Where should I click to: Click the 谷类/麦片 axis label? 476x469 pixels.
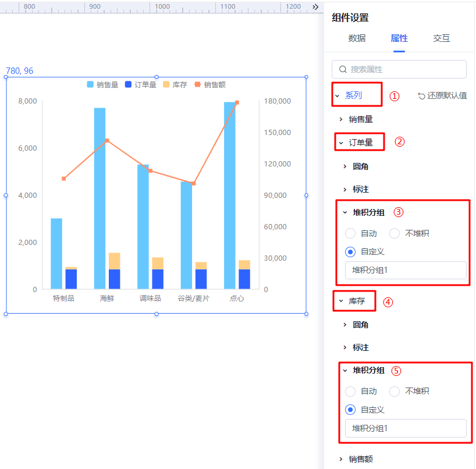[x=193, y=299]
